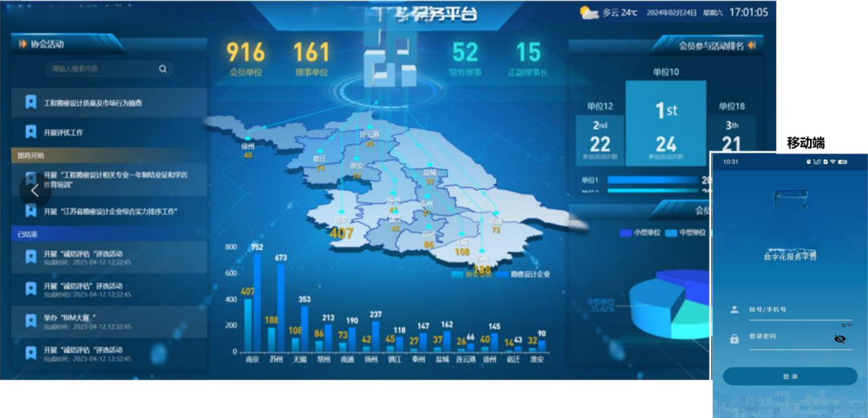Click the 916 会员单位 statistic

[x=245, y=59]
